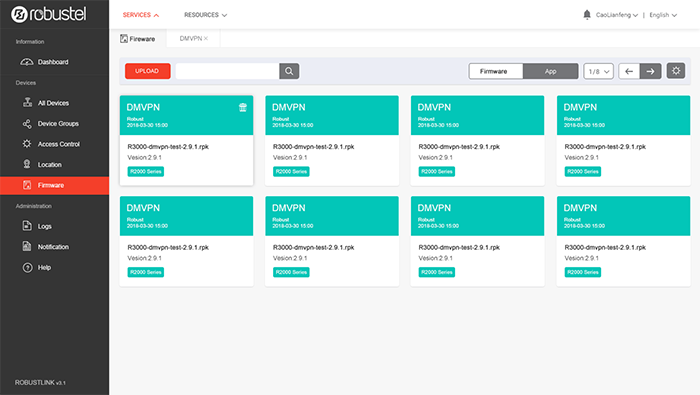The width and height of the screenshot is (700, 395).
Task: Open Logs in the sidebar
Action: tap(54, 226)
